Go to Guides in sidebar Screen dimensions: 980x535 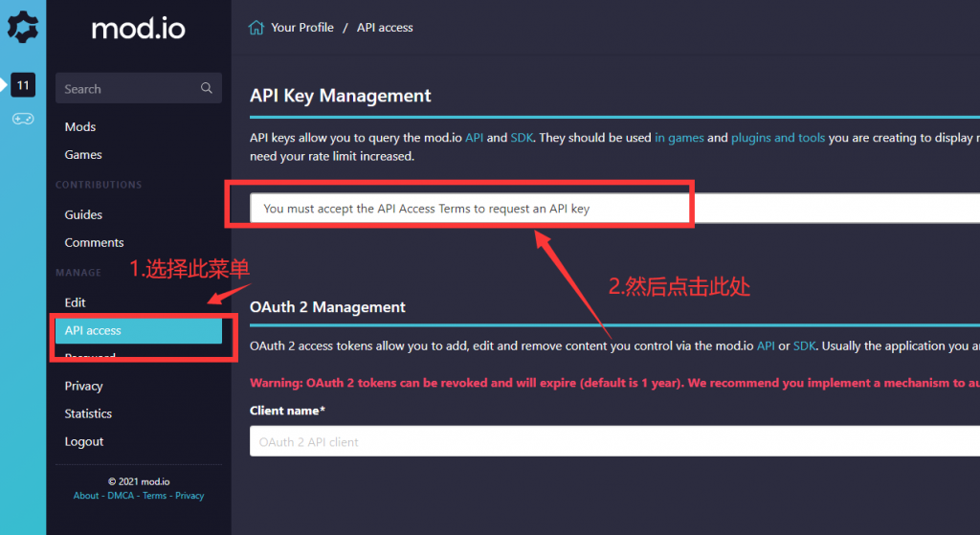(x=83, y=214)
